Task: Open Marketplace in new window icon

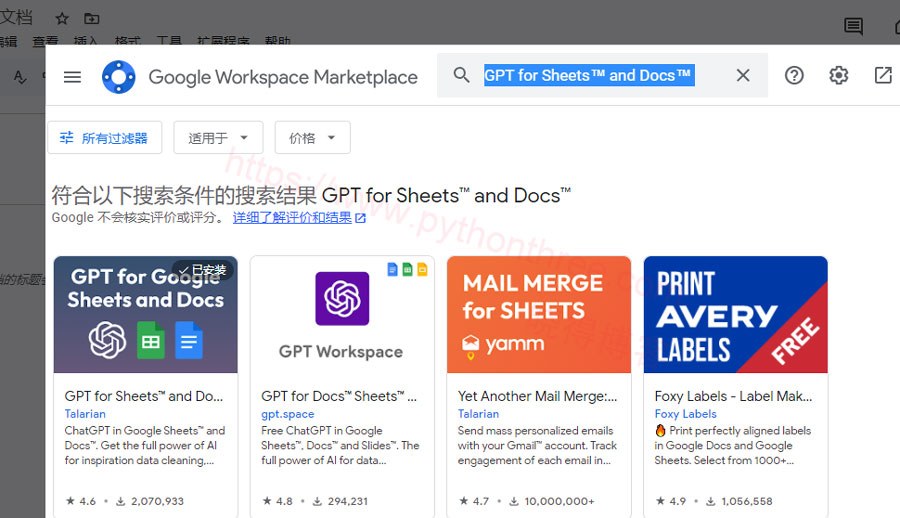Action: point(883,75)
